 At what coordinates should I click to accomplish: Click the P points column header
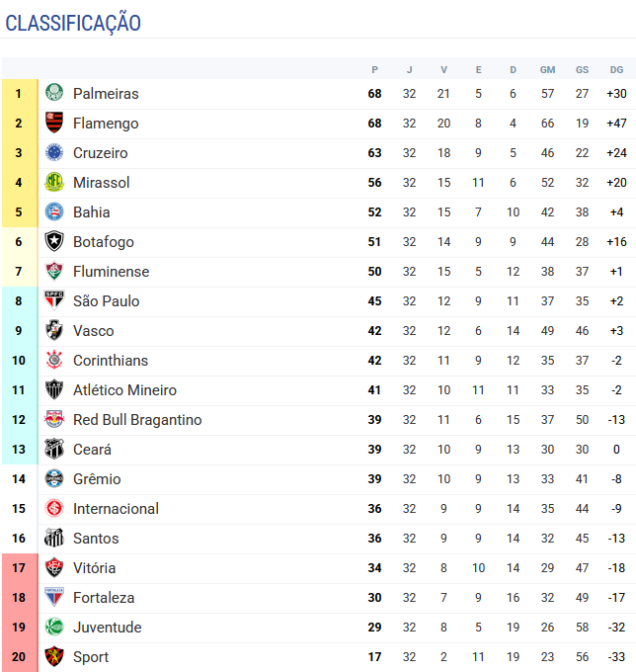(x=374, y=69)
